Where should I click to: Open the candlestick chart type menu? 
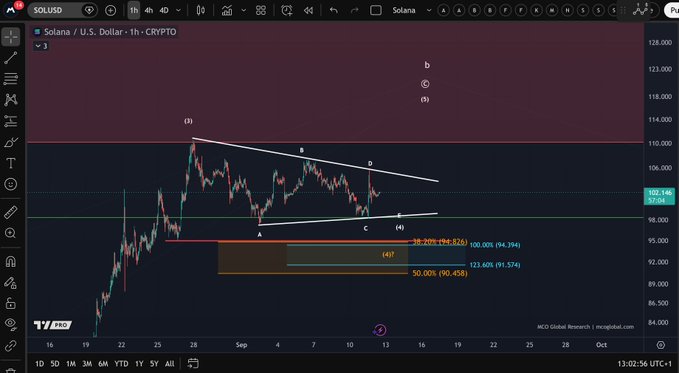200,10
